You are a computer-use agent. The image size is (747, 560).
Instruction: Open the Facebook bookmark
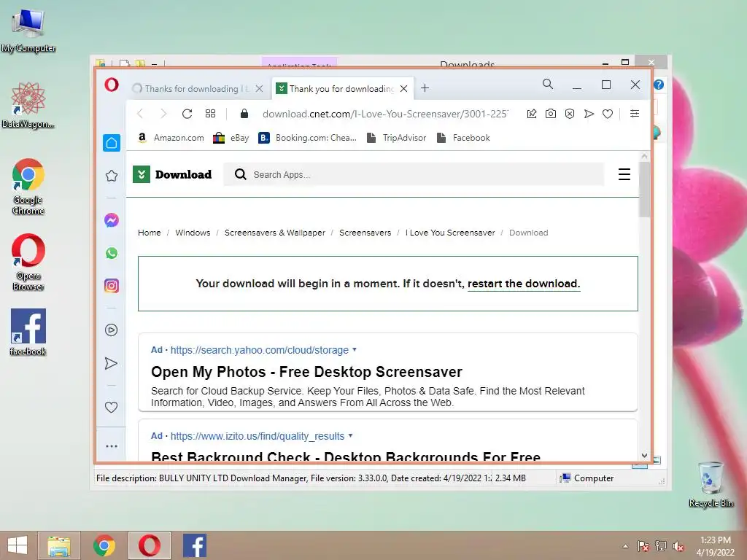pos(463,138)
